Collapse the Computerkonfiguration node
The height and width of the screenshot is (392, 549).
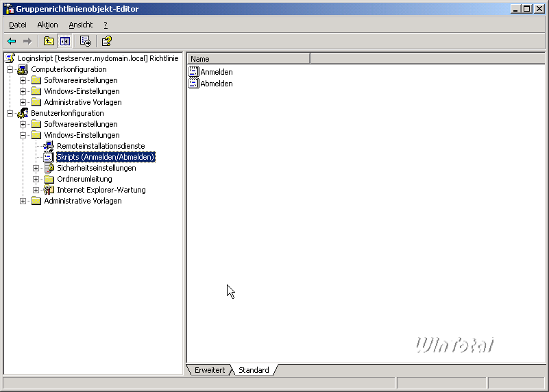coord(10,69)
